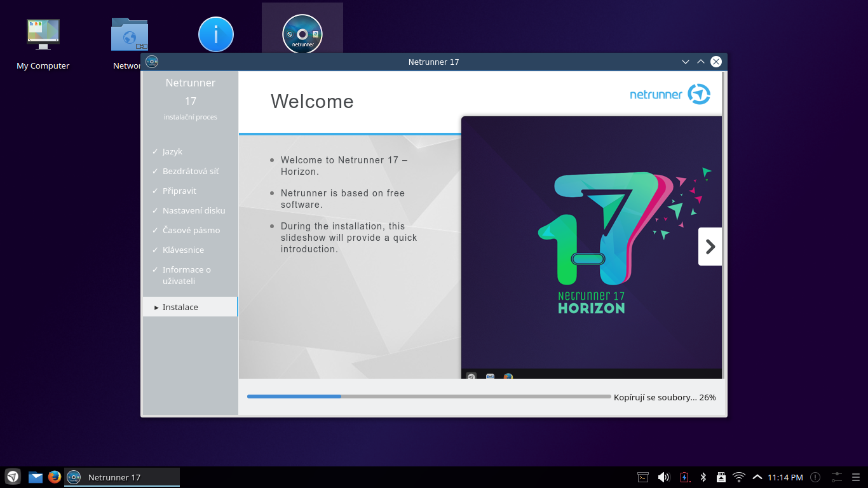Screen dimensions: 868x488
Task: Open the volume control in tray
Action: (x=663, y=477)
